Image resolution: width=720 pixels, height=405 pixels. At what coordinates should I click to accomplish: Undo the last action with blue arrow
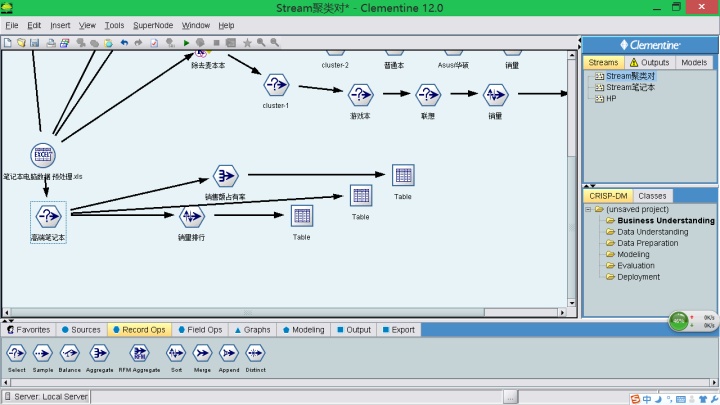124,43
